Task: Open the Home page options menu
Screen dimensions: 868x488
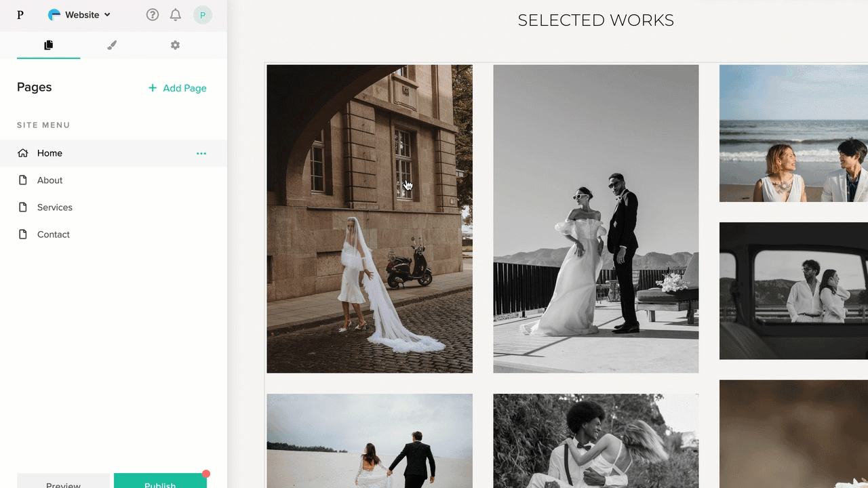Action: [x=201, y=153]
